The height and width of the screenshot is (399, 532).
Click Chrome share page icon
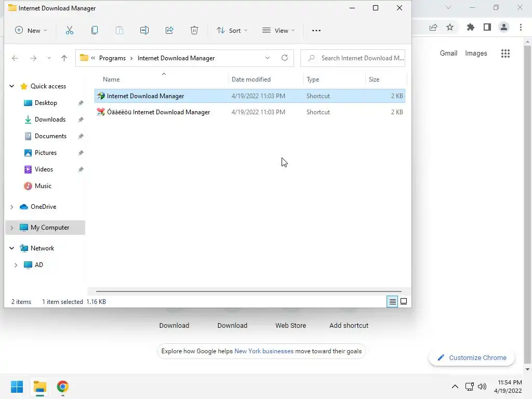tap(433, 27)
